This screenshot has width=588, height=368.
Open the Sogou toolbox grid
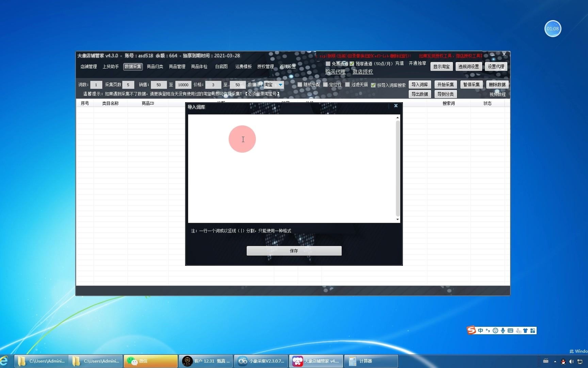tap(533, 331)
